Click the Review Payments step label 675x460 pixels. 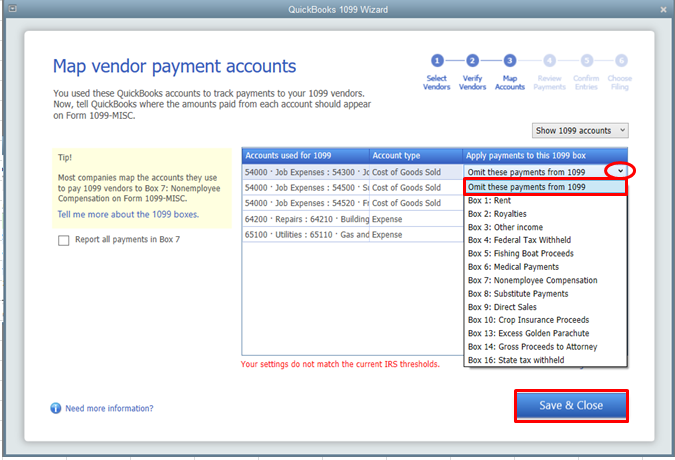pos(549,82)
